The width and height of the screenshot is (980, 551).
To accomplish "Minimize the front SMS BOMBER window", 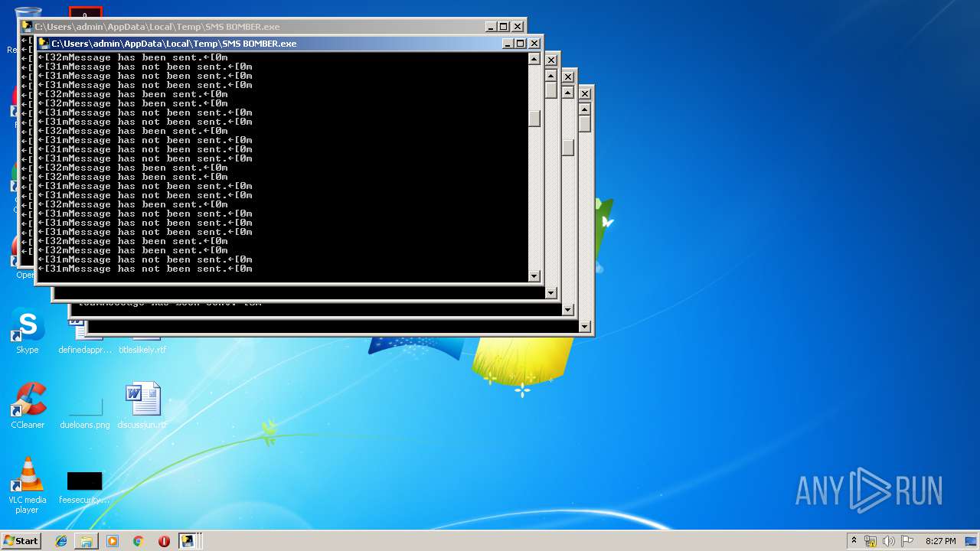I will coord(508,44).
